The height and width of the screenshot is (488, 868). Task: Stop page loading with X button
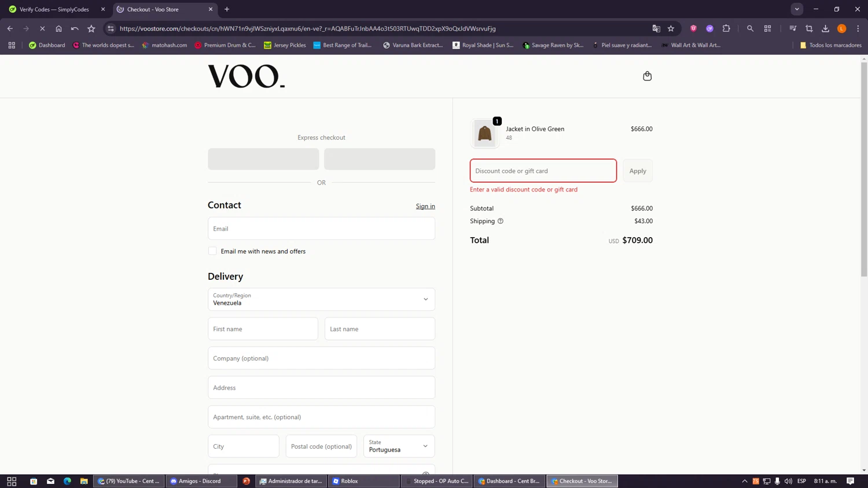pos(42,28)
